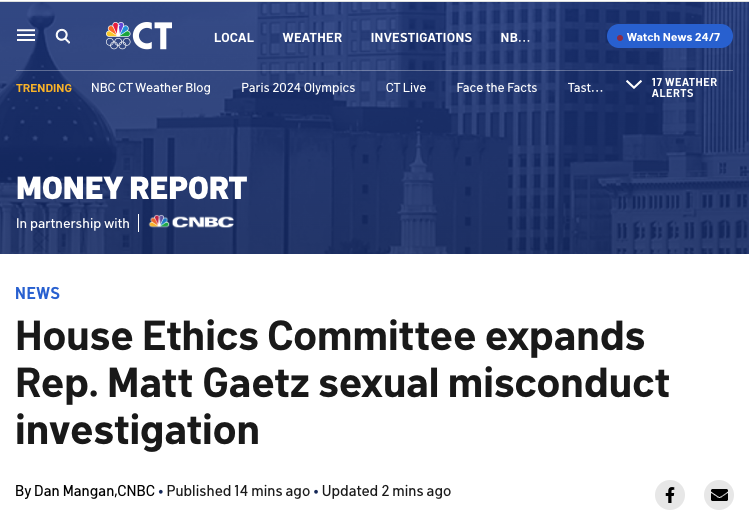Open the hamburger navigation menu
Screen dimensions: 749x513
(26, 36)
